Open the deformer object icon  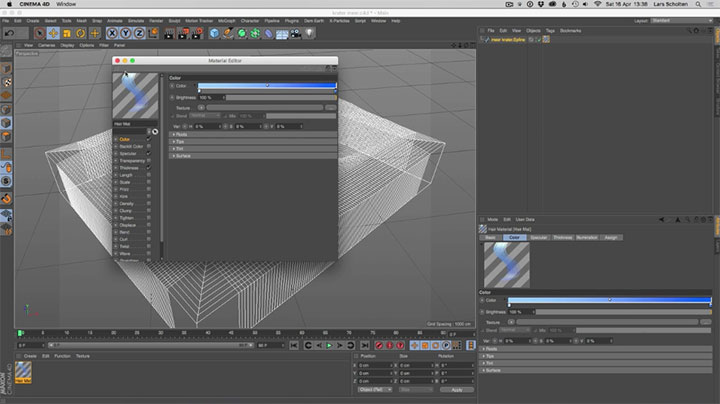268,33
